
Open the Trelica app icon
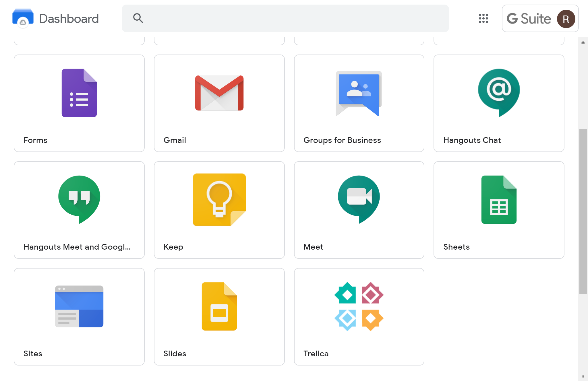(359, 306)
